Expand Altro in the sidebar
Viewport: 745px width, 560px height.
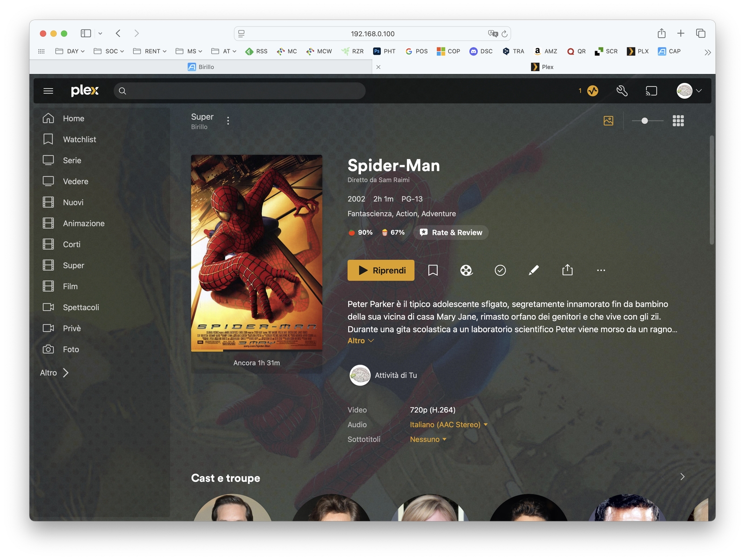[x=54, y=372]
